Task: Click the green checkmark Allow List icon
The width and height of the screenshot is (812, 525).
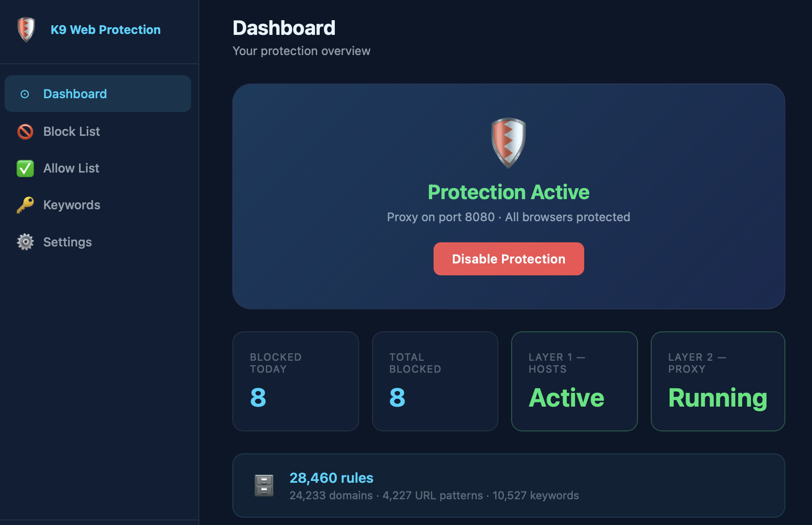Action: [x=25, y=168]
